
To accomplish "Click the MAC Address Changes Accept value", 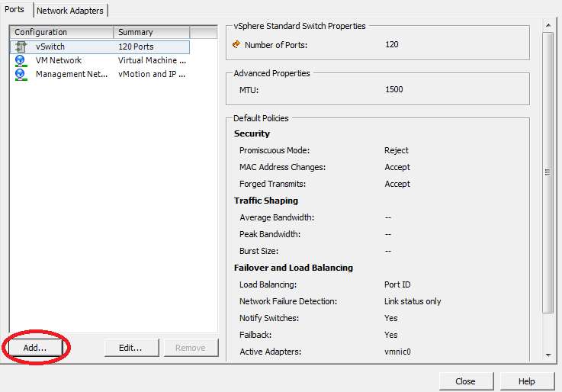I will (397, 167).
